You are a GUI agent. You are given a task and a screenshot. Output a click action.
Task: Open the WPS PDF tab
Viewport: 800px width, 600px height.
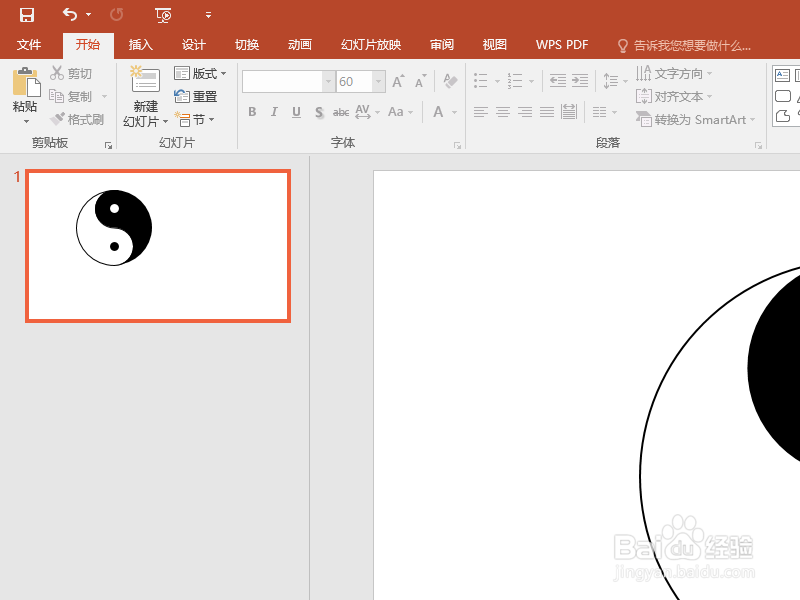(x=562, y=45)
